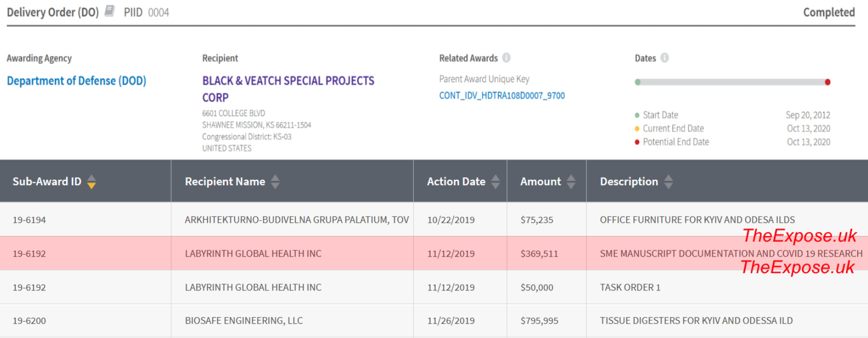Click the Task Order 1 description cell
The width and height of the screenshot is (868, 338).
[630, 287]
